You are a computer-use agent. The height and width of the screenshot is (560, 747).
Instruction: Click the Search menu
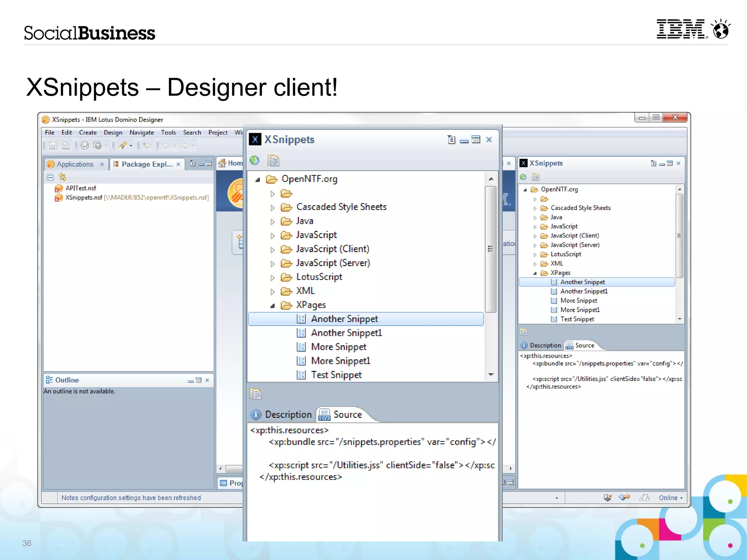tap(192, 132)
